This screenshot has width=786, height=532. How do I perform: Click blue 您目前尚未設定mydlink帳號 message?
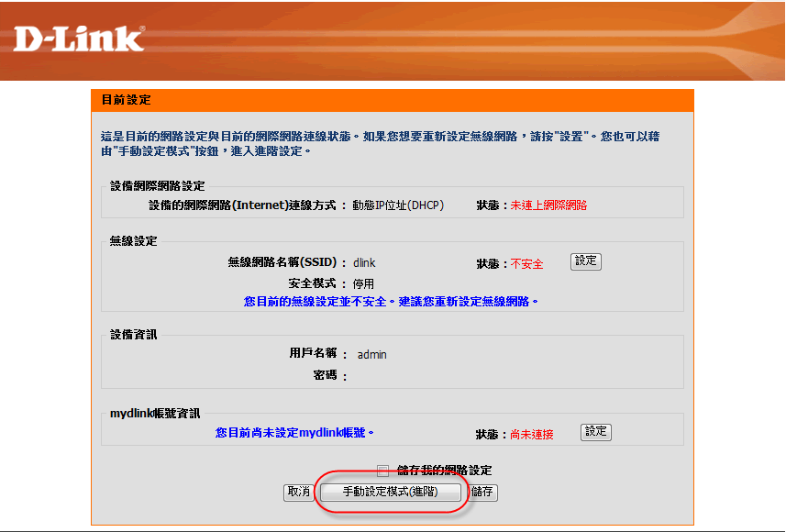click(x=294, y=432)
